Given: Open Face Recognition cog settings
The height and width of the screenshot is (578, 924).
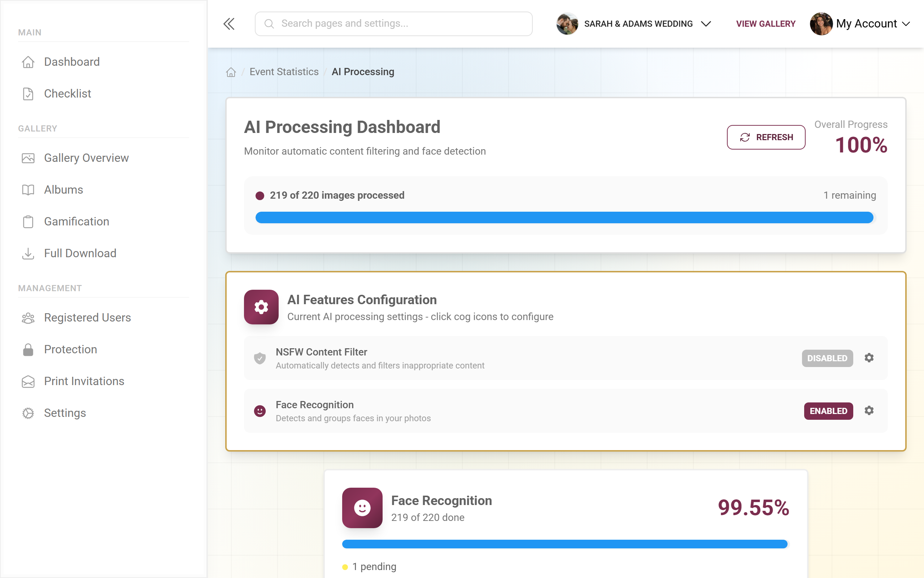Looking at the screenshot, I should [869, 411].
